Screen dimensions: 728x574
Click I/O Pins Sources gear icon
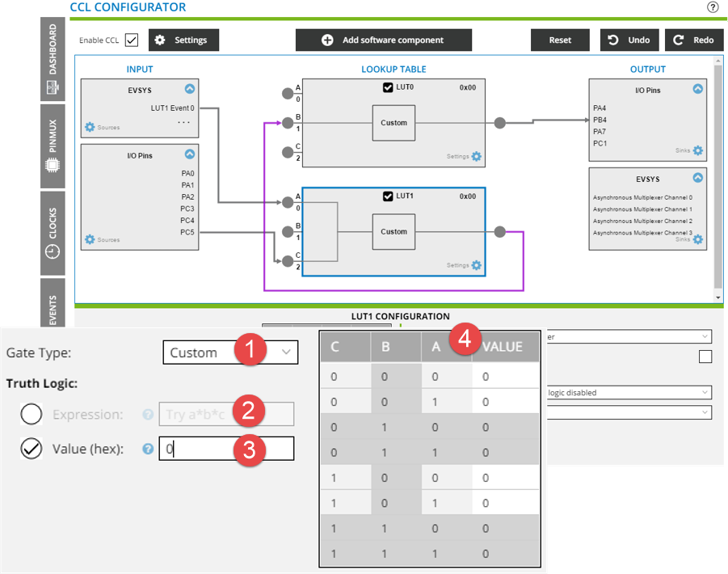point(90,239)
